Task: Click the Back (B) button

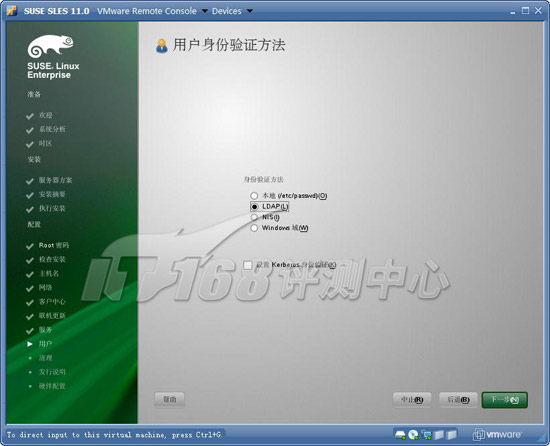Action: 458,400
